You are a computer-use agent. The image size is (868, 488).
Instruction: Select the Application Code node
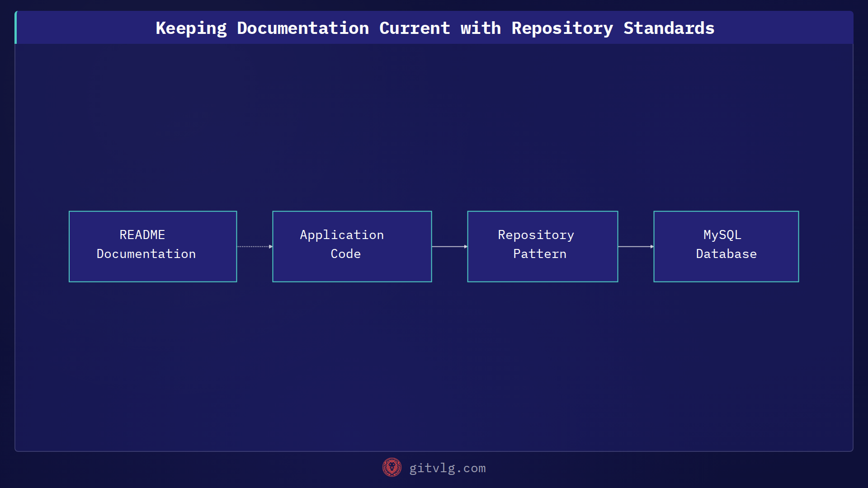click(352, 246)
